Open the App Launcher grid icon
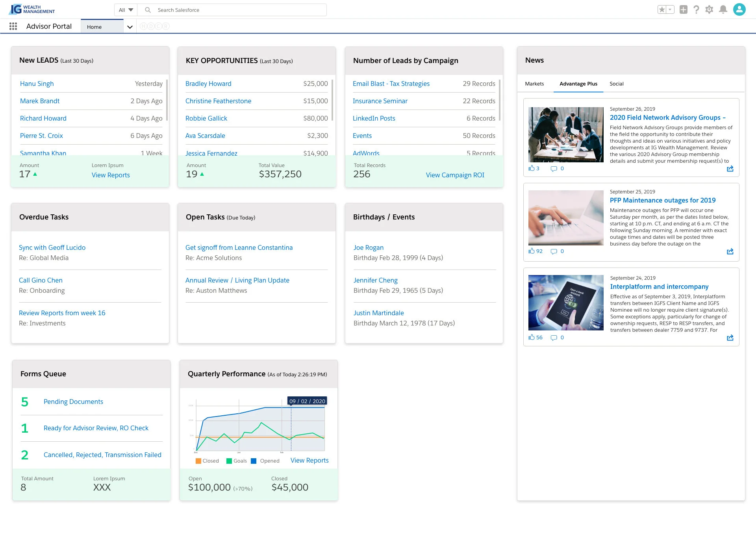This screenshot has width=756, height=541. (13, 26)
